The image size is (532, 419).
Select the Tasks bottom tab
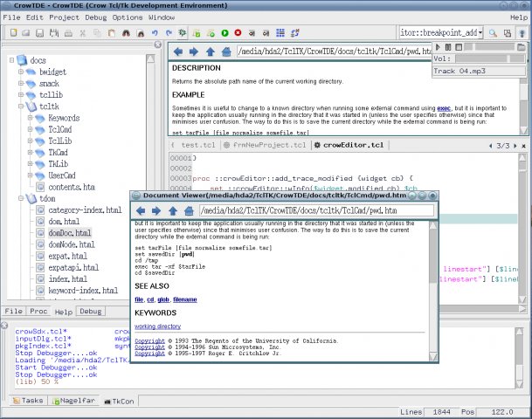(x=28, y=401)
